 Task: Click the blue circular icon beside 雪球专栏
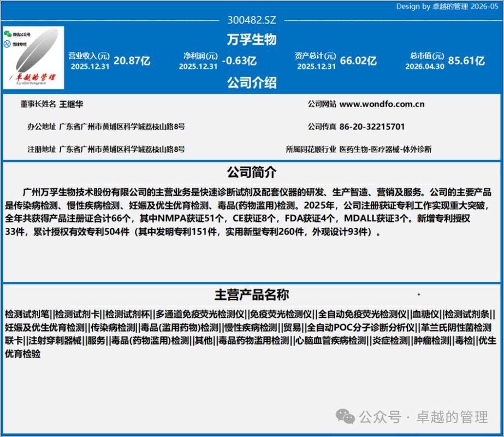pyautogui.click(x=8, y=44)
